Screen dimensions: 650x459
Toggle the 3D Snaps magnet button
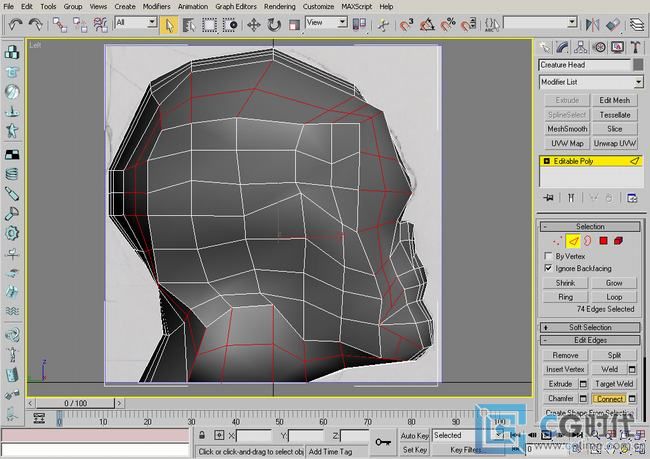[x=407, y=25]
